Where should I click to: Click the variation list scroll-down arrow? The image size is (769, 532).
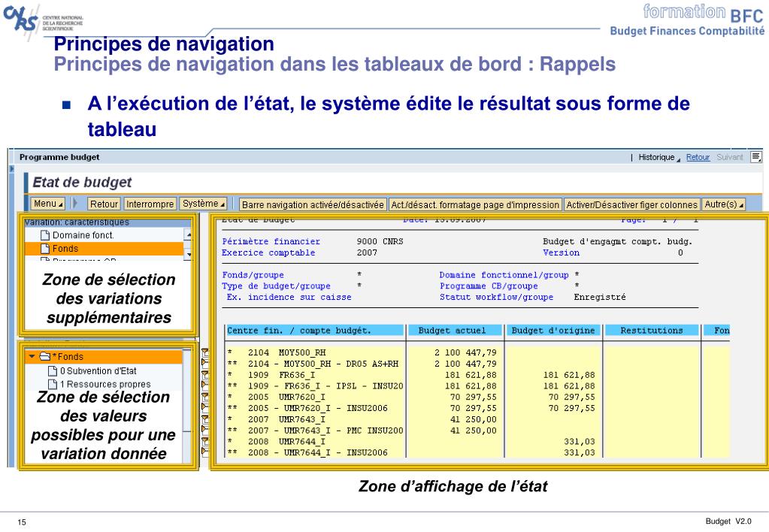(x=189, y=255)
